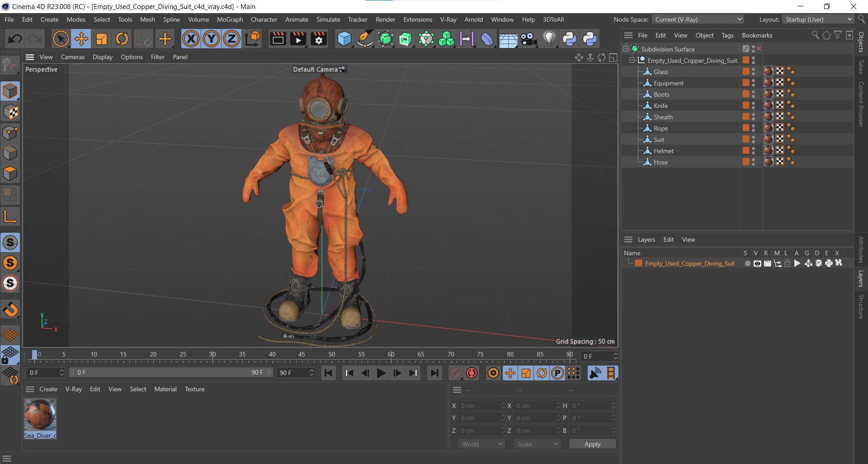Click the Light object icon

[x=549, y=39]
